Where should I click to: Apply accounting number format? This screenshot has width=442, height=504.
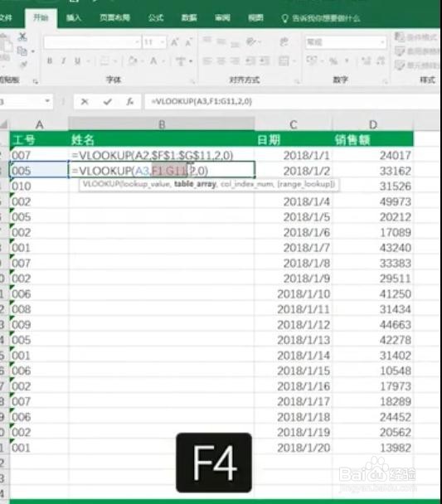[x=311, y=61]
